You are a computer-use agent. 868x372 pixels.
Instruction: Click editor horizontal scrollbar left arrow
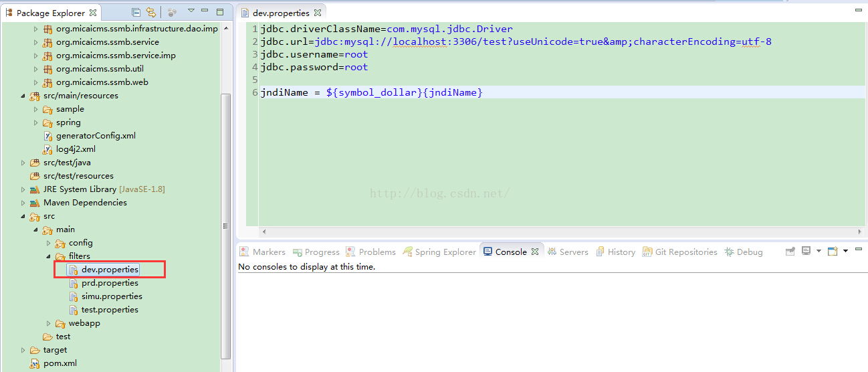[263, 231]
